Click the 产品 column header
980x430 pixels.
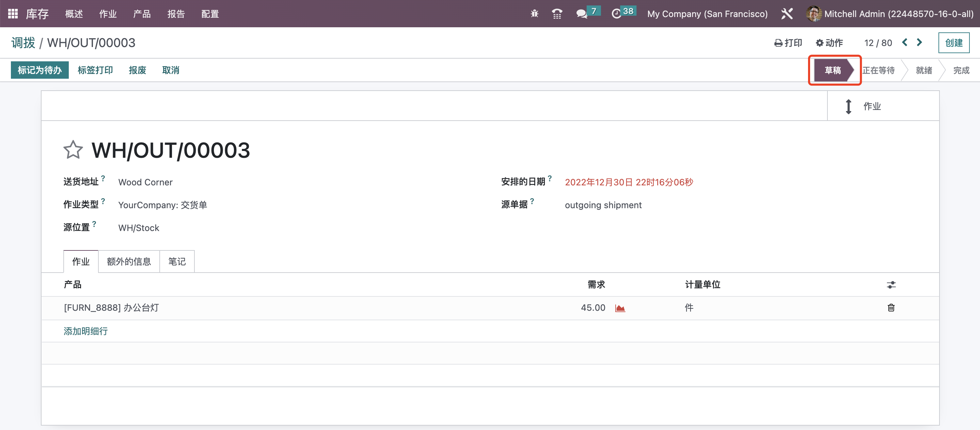point(72,284)
